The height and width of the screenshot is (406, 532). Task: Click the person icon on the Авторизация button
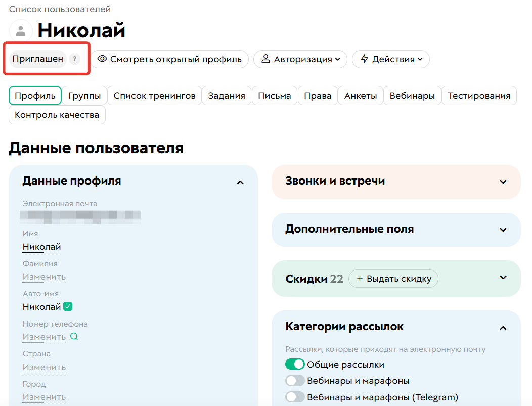(x=265, y=59)
